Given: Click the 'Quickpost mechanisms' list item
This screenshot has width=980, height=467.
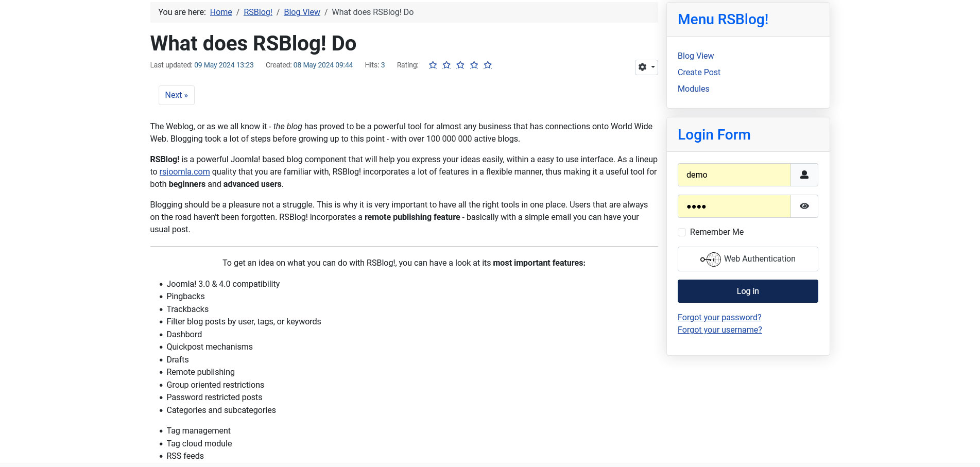Looking at the screenshot, I should click(x=210, y=347).
